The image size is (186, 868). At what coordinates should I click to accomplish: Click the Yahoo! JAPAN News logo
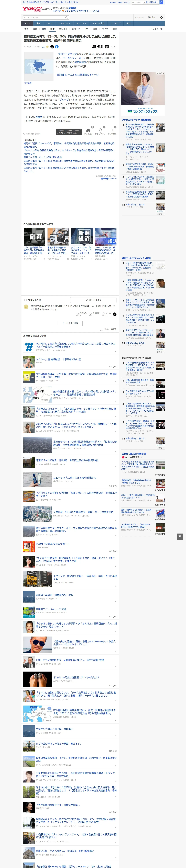[x=37, y=9]
